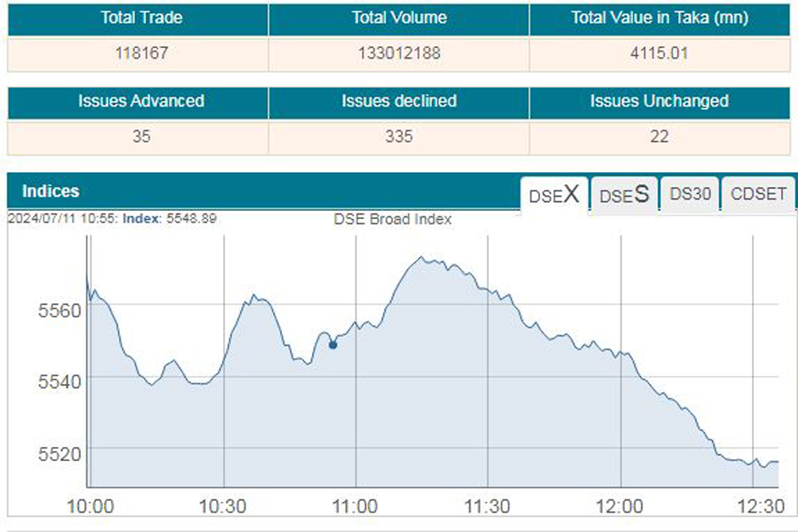Show the CDSET index chart tab
Image resolution: width=798 pixels, height=532 pixels.
(758, 194)
